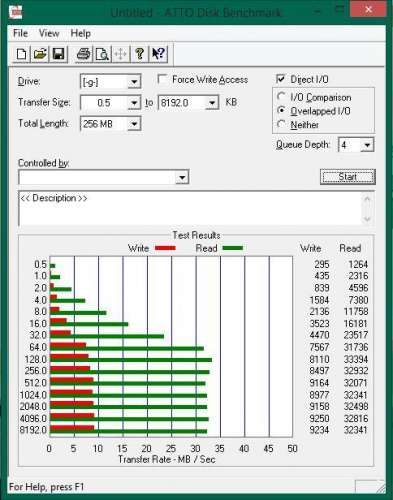The width and height of the screenshot is (393, 500).
Task: Open the File menu
Action: pos(20,33)
